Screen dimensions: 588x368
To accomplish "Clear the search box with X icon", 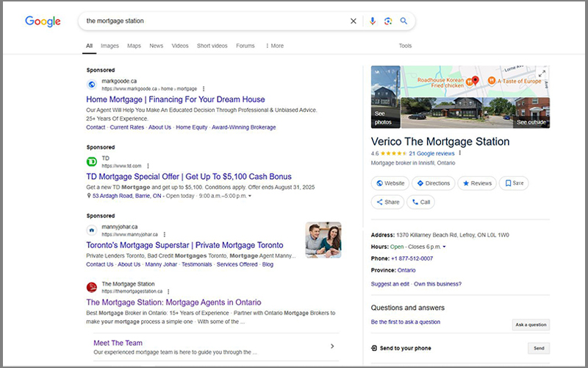I will click(x=354, y=21).
